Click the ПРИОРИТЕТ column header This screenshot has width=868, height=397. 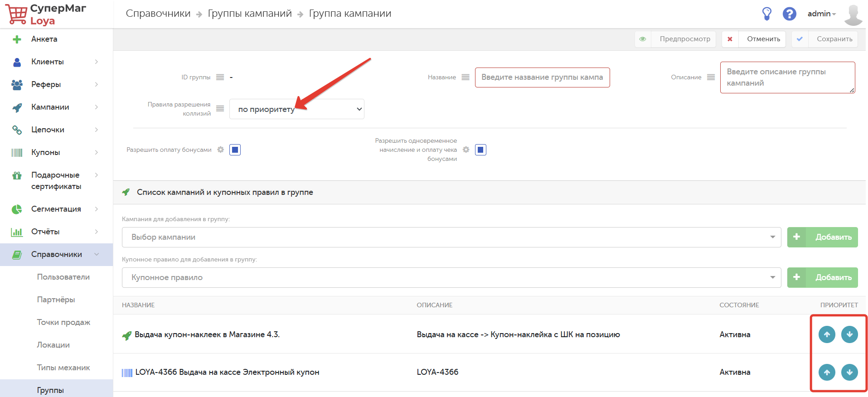point(839,305)
